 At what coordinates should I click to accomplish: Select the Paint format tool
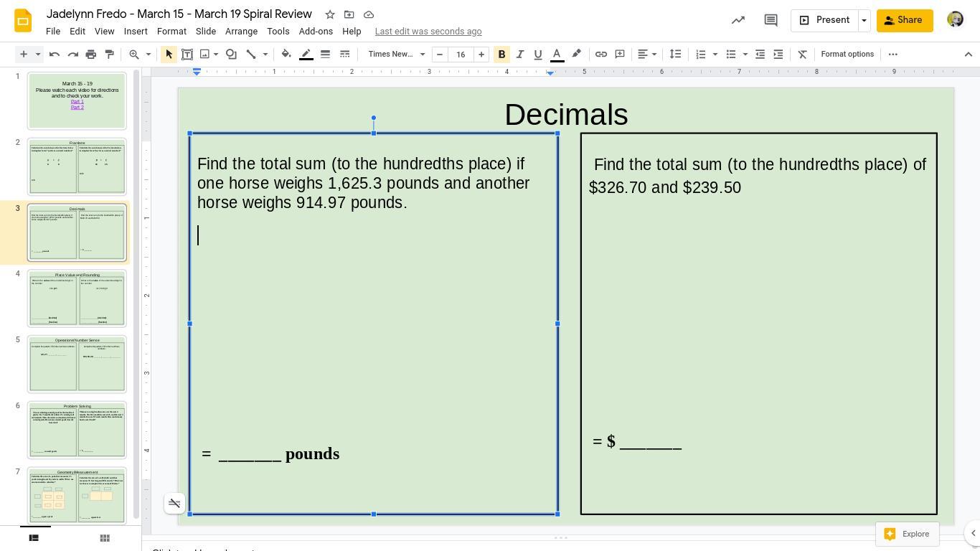[x=110, y=54]
